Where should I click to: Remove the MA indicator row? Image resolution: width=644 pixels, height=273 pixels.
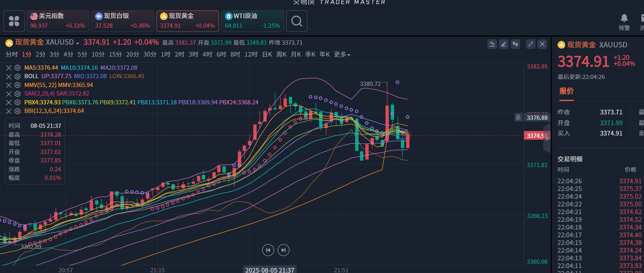point(8,68)
